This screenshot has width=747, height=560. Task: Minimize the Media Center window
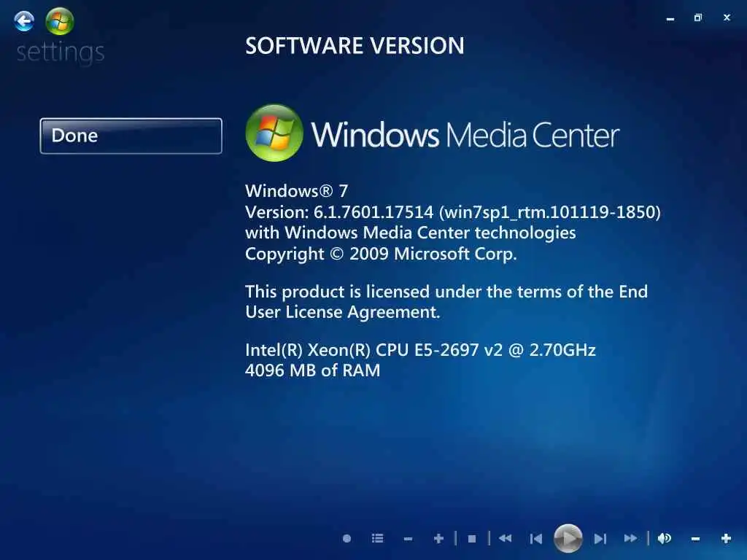(670, 18)
